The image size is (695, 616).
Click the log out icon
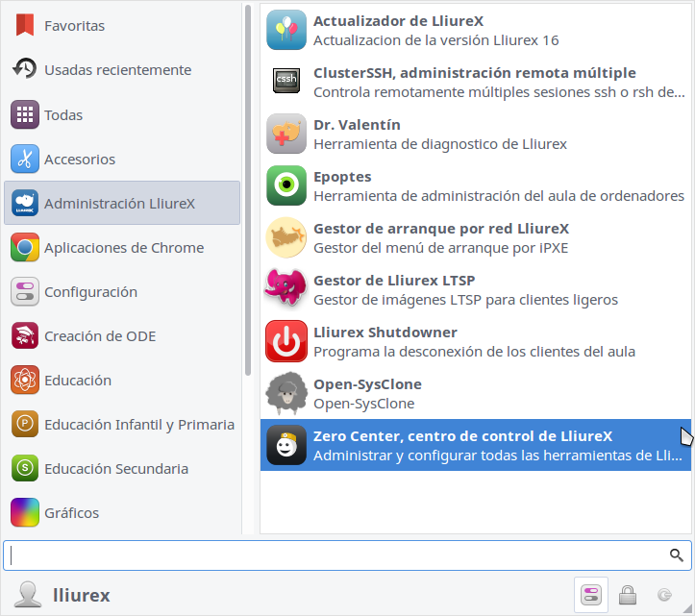tap(664, 595)
